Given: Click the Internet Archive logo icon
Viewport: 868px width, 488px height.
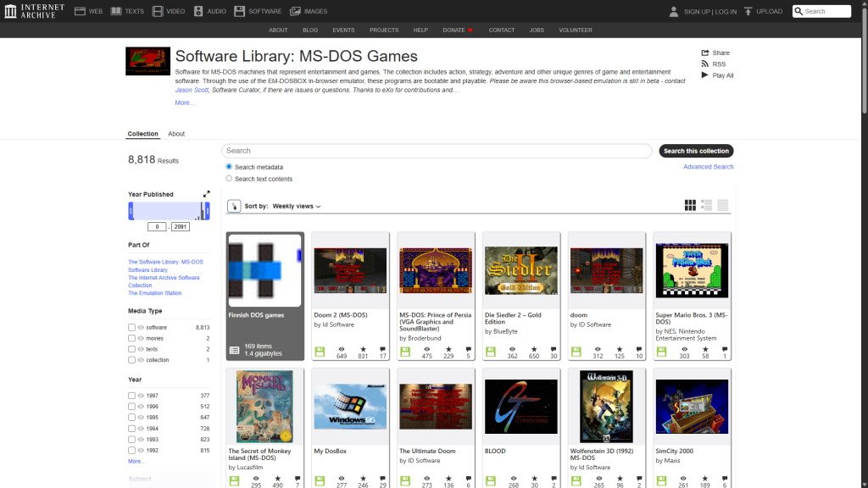Looking at the screenshot, I should click(10, 11).
